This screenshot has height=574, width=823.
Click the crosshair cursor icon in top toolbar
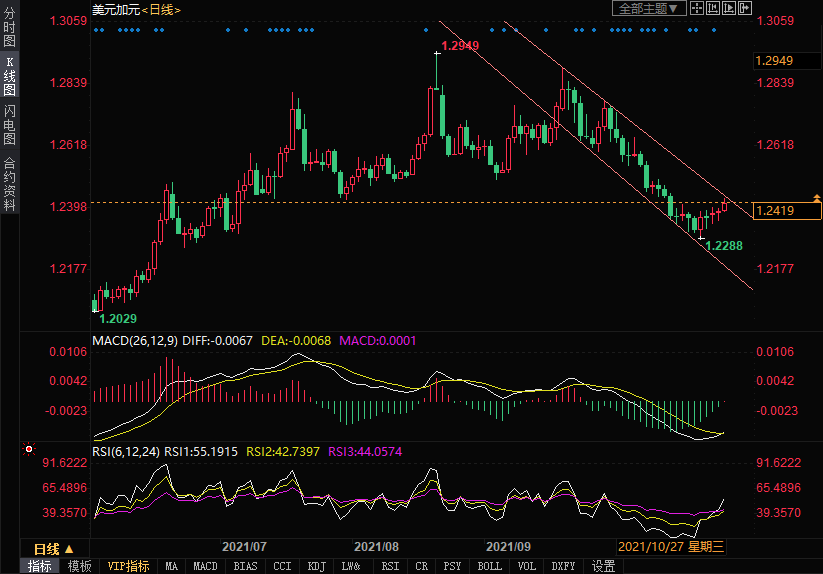pyautogui.click(x=696, y=8)
